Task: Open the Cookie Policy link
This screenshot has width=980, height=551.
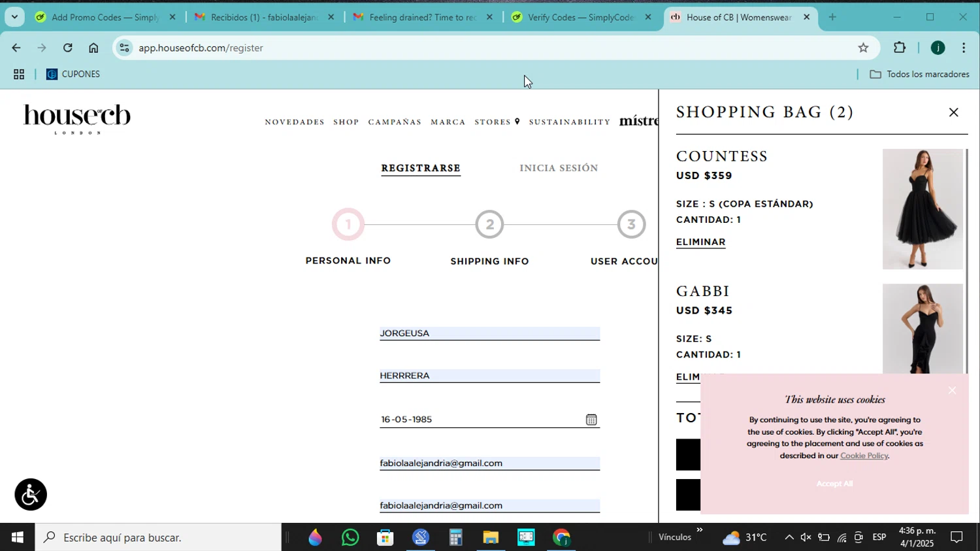Action: click(x=864, y=456)
